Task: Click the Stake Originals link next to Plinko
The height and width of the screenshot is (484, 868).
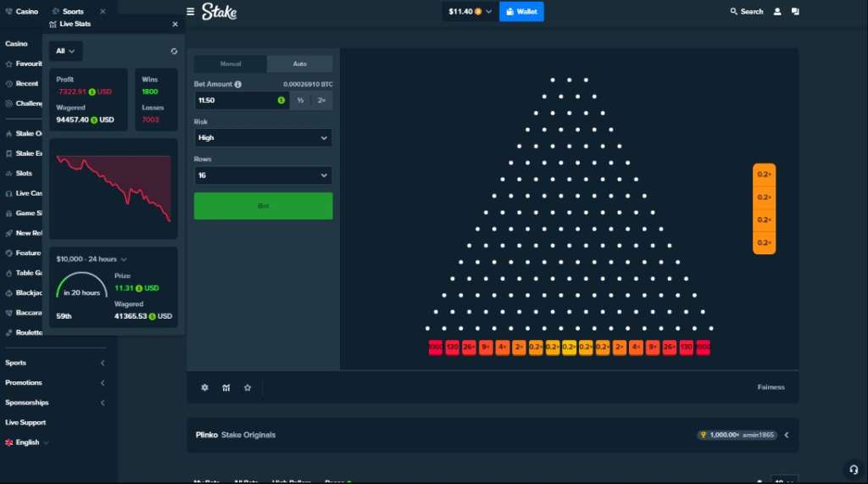Action: (x=248, y=435)
